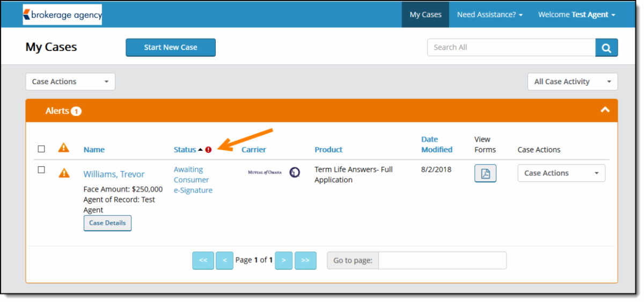This screenshot has width=644, height=302.
Task: Select the My Cases navigation tab
Action: coord(425,14)
